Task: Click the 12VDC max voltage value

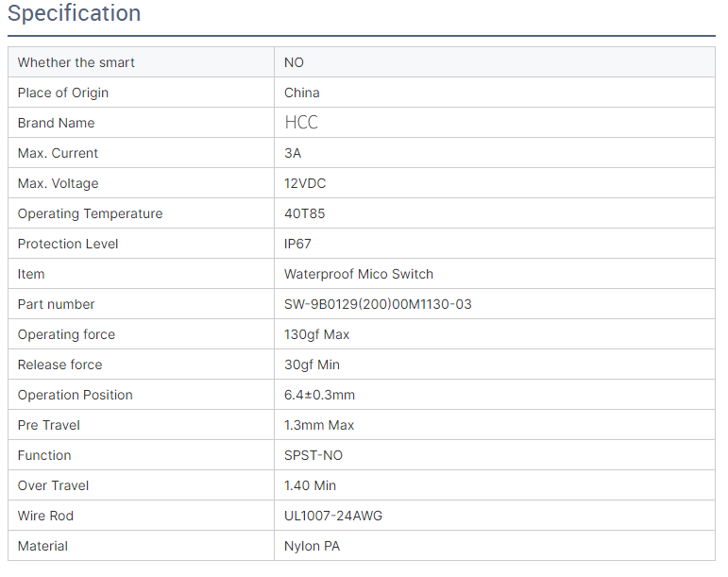Action: click(x=305, y=183)
